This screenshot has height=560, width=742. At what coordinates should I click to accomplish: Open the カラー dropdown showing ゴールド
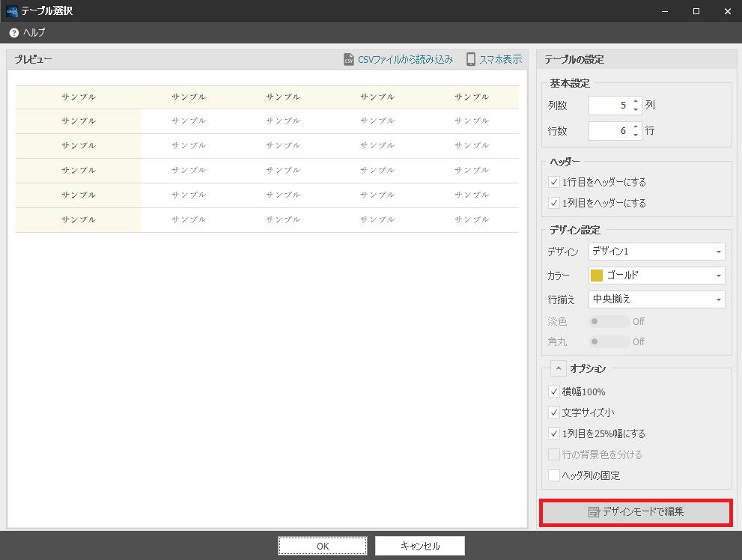[x=657, y=276]
